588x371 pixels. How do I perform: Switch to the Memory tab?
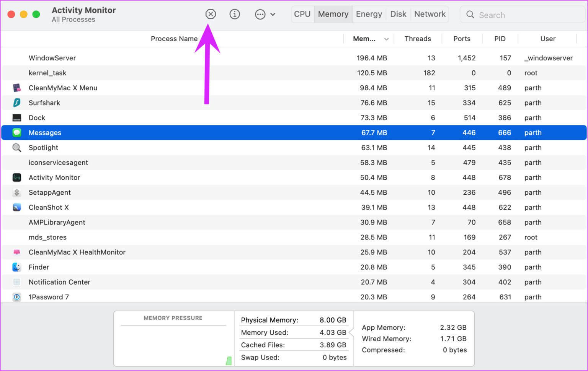coord(333,14)
